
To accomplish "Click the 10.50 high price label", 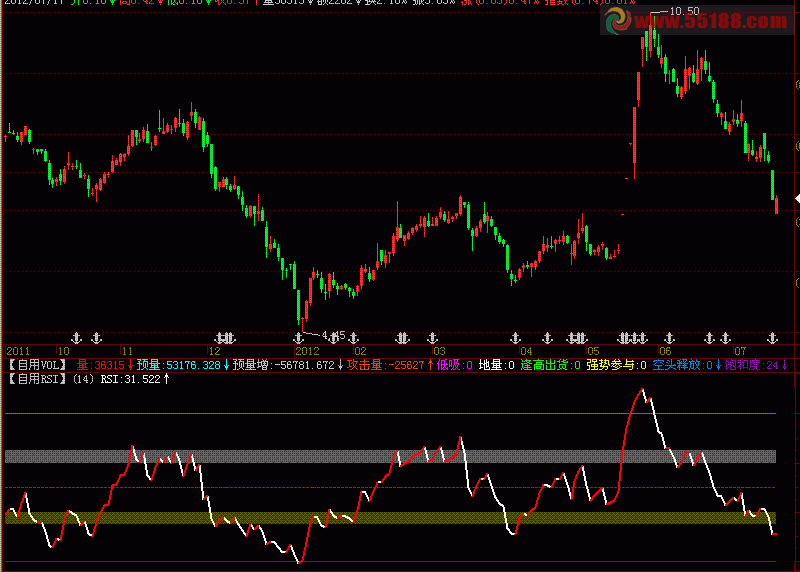I will [685, 11].
